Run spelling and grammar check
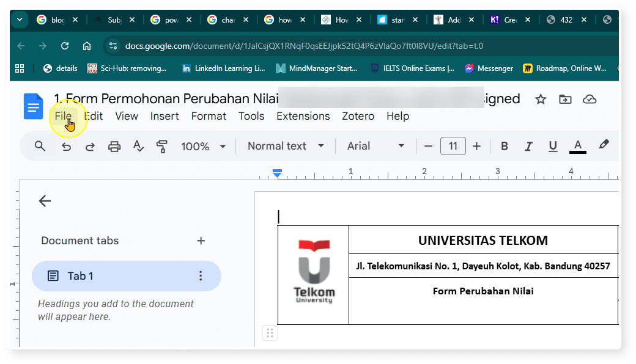This screenshot has height=364, width=636. 138,146
